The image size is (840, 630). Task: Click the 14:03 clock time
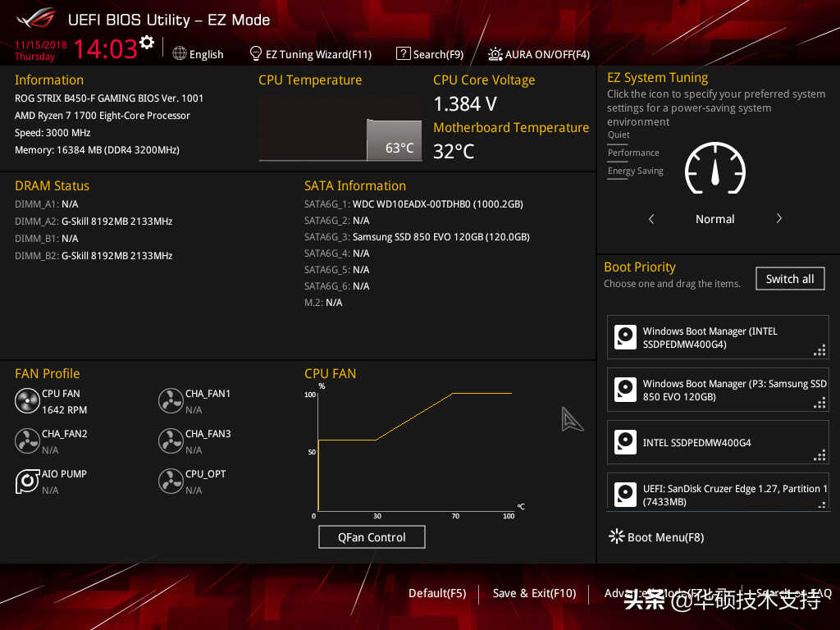click(106, 49)
